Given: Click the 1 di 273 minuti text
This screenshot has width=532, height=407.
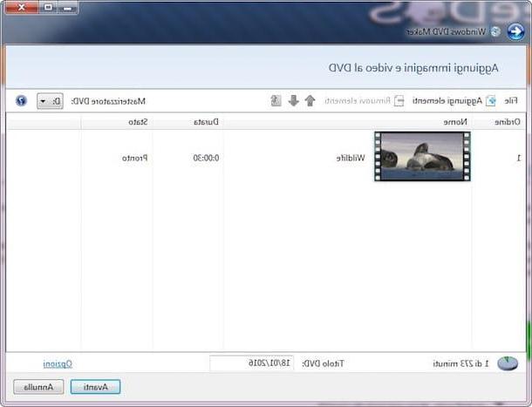Looking at the screenshot, I should pyautogui.click(x=460, y=364).
